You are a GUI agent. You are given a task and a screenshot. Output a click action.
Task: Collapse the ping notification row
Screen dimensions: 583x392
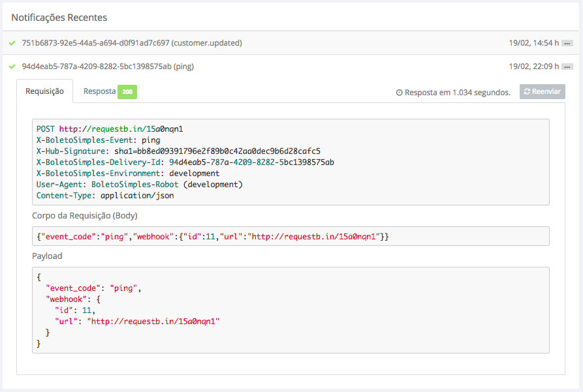pos(291,67)
